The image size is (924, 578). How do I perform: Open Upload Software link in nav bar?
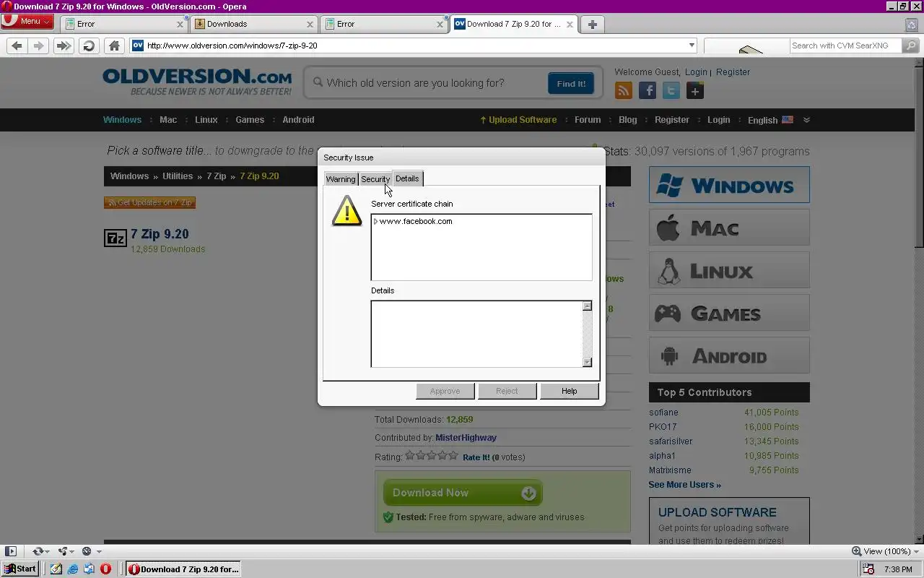[518, 120]
